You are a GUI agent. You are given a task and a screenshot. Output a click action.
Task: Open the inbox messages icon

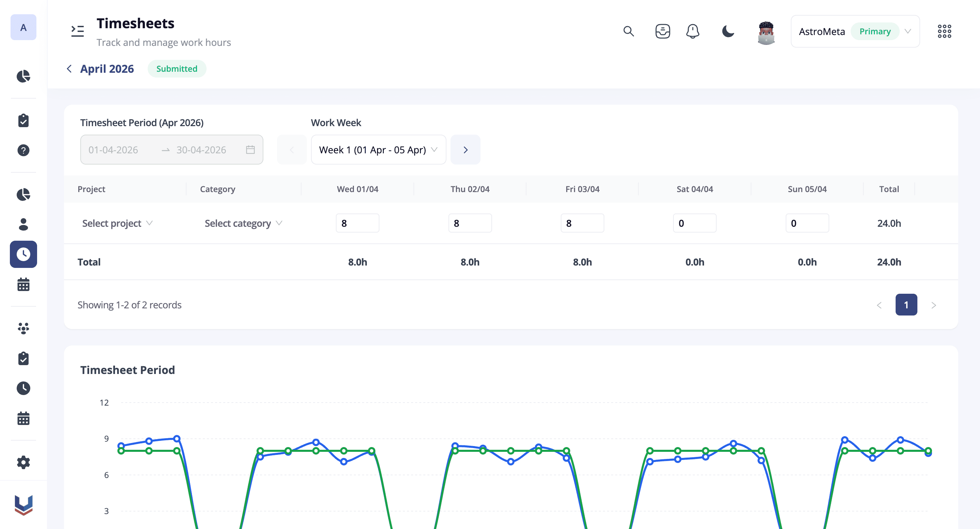663,31
